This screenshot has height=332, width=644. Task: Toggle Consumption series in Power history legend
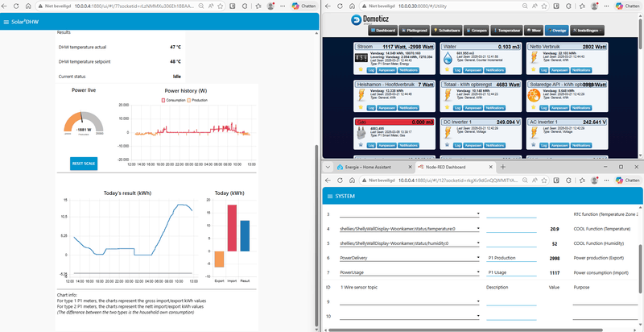(175, 100)
